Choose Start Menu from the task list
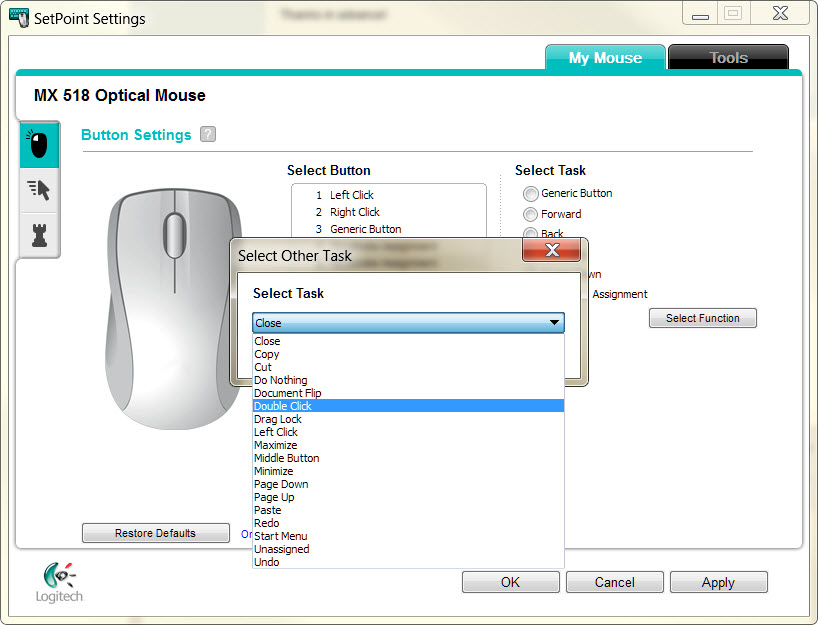The height and width of the screenshot is (625, 818). [x=408, y=536]
